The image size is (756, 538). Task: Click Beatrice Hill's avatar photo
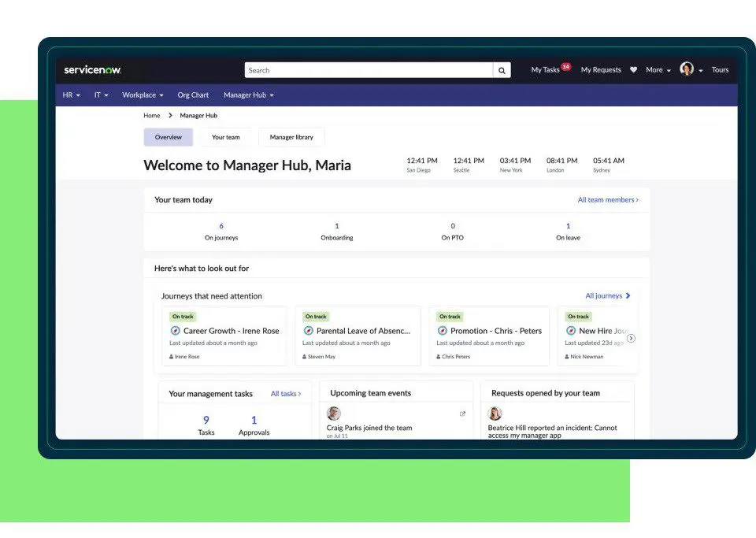click(x=495, y=414)
